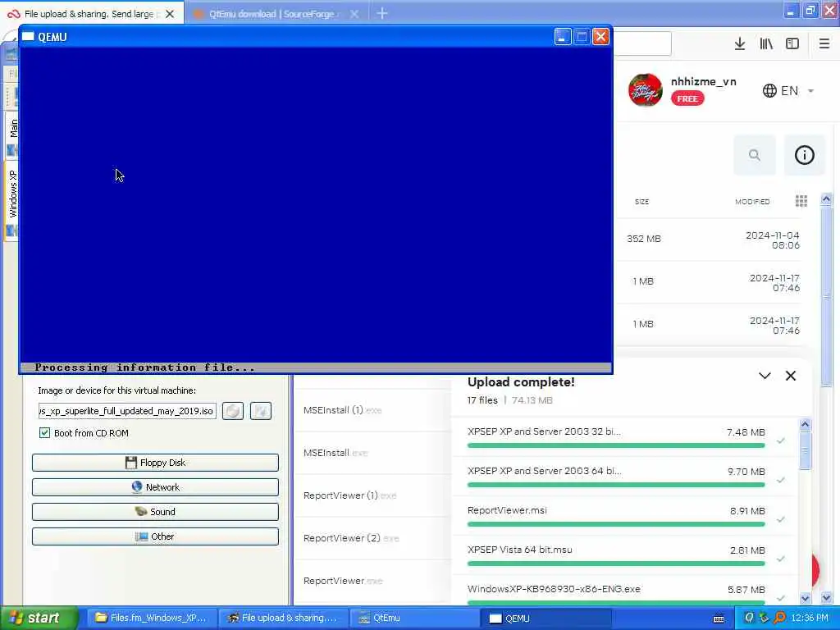Click upload list scrollbar up arrow

click(806, 424)
